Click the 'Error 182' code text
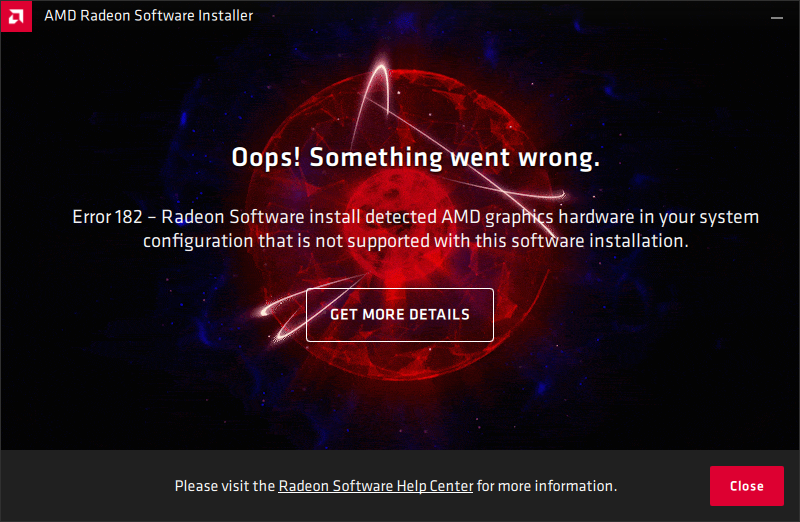The width and height of the screenshot is (800, 522). (108, 217)
